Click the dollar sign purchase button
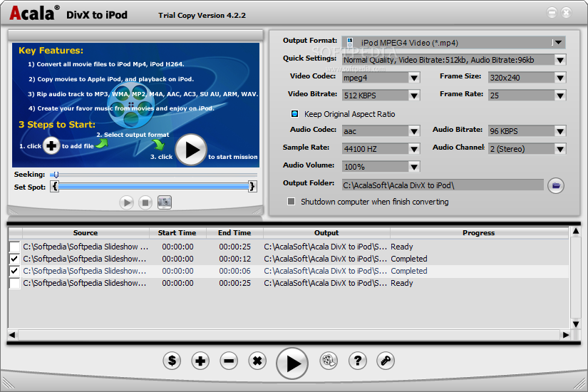588x392 pixels. pos(172,361)
